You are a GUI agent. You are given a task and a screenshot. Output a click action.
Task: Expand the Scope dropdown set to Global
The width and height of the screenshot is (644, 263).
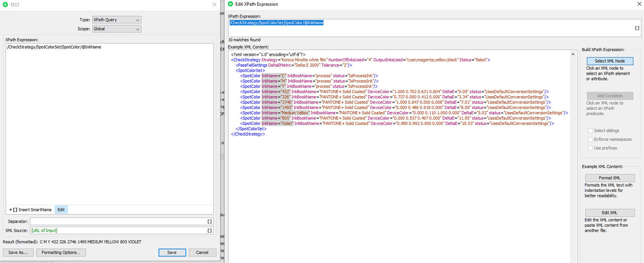(x=116, y=29)
